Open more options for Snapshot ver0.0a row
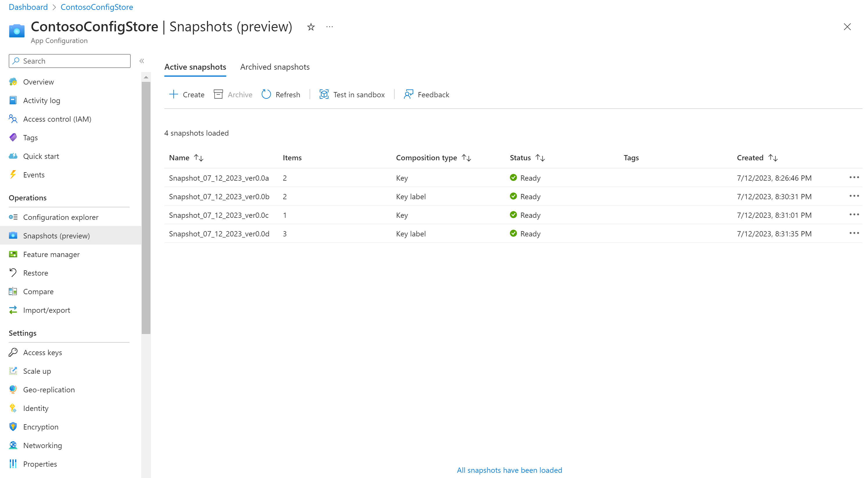 pyautogui.click(x=854, y=177)
